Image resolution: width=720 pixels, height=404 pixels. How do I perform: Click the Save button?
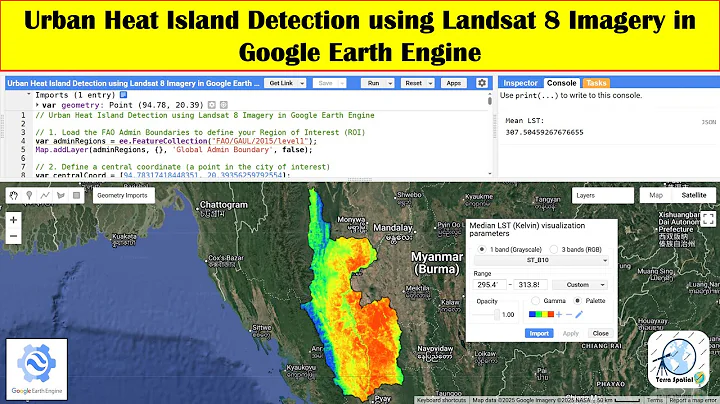tap(325, 83)
